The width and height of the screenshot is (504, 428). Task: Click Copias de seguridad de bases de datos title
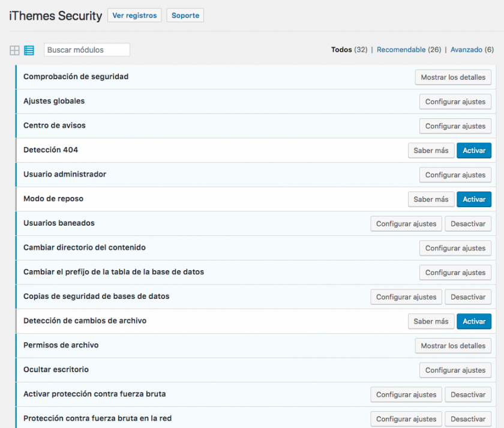coord(97,296)
